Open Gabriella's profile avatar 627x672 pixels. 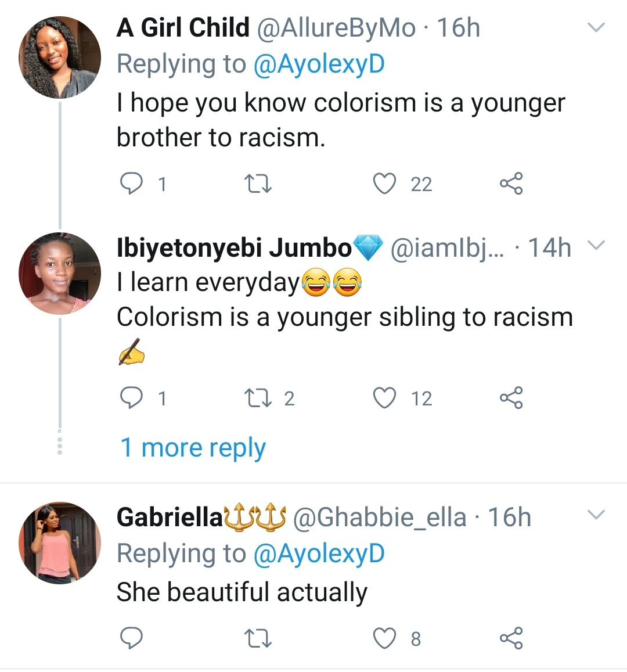pyautogui.click(x=60, y=542)
